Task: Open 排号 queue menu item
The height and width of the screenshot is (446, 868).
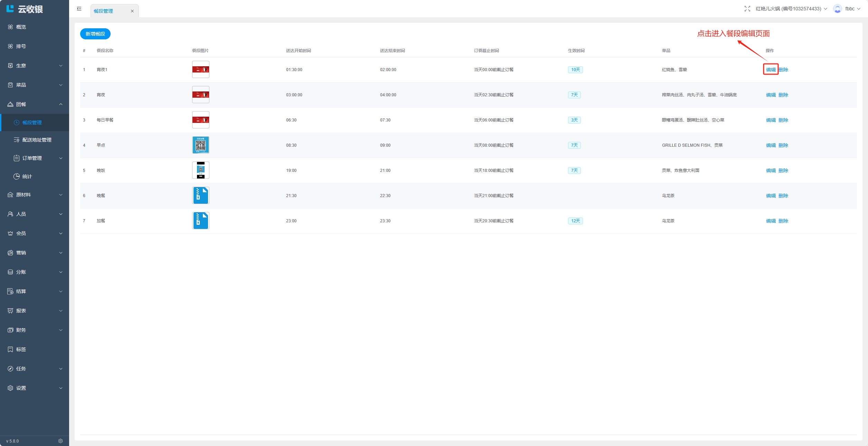Action: 21,46
